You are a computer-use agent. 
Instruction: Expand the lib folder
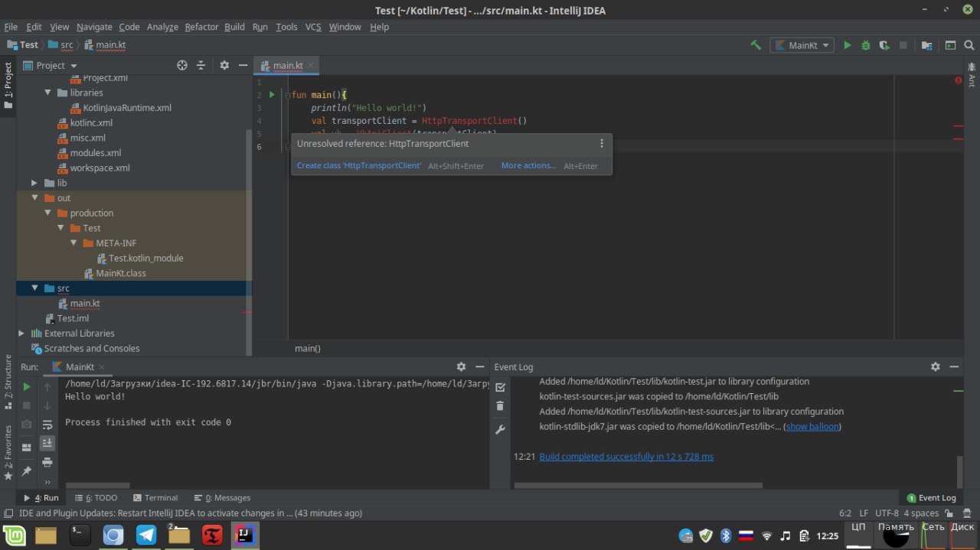[34, 183]
